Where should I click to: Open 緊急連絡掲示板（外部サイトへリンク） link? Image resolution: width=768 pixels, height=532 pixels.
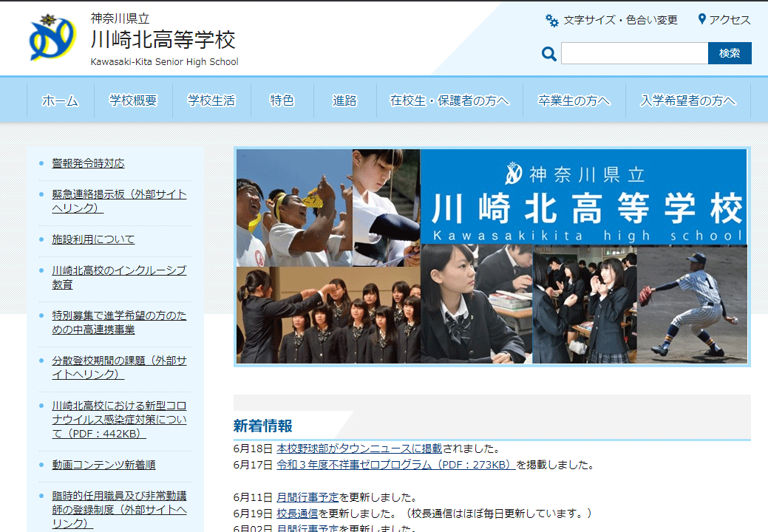point(119,201)
